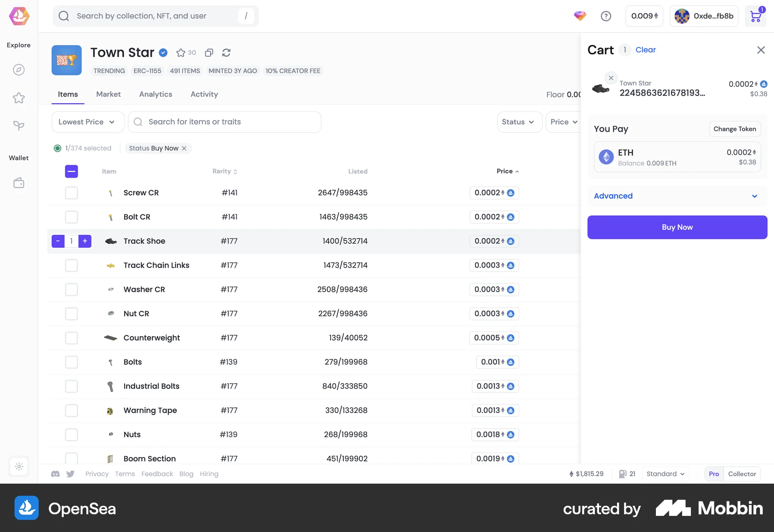774x532 pixels.
Task: Refresh Town Star collection metadata icon
Action: [226, 52]
